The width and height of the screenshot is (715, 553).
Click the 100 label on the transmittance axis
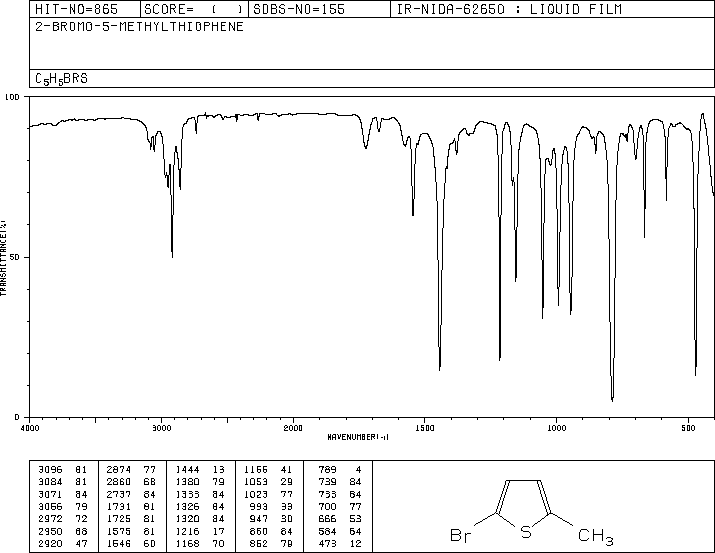(x=12, y=97)
